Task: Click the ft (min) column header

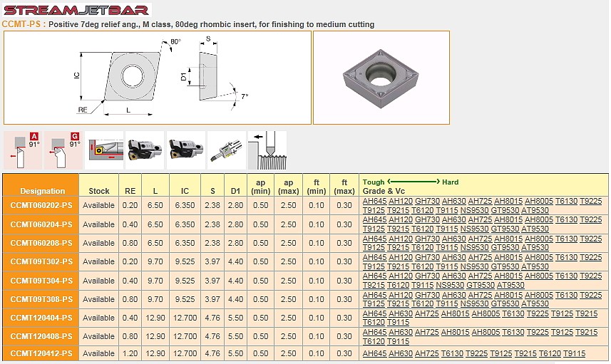Action: [317, 187]
